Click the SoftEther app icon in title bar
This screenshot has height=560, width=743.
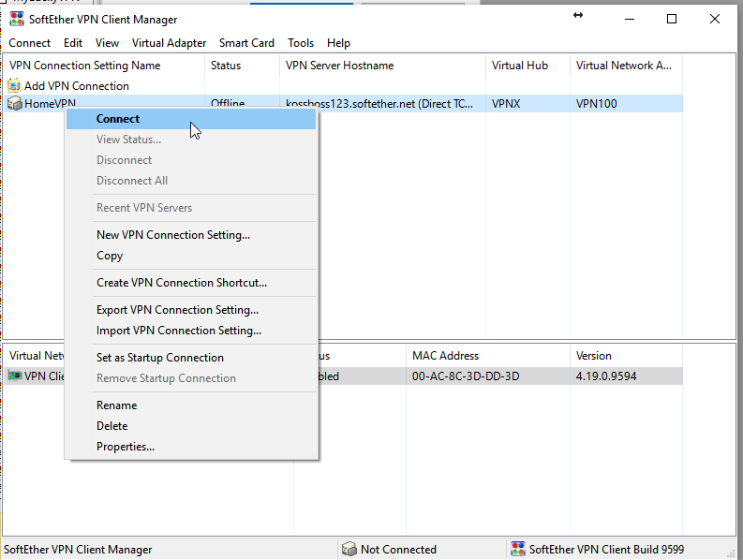pos(17,19)
